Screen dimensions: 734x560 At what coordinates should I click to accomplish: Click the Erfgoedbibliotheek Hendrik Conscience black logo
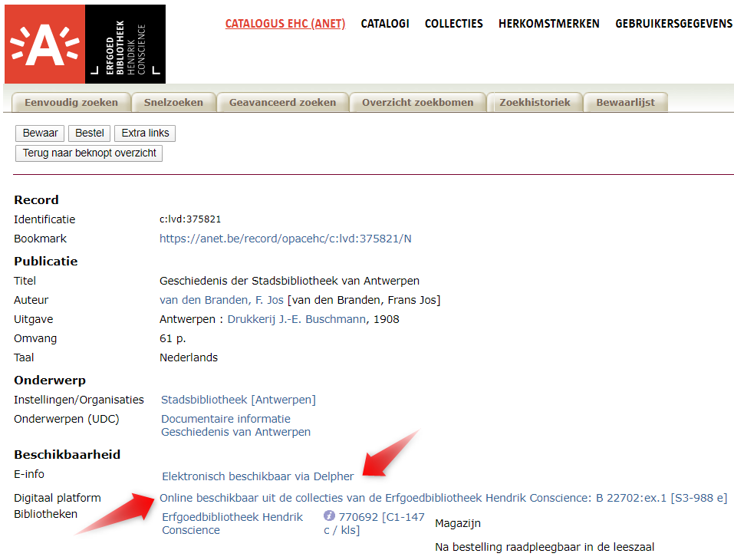125,44
